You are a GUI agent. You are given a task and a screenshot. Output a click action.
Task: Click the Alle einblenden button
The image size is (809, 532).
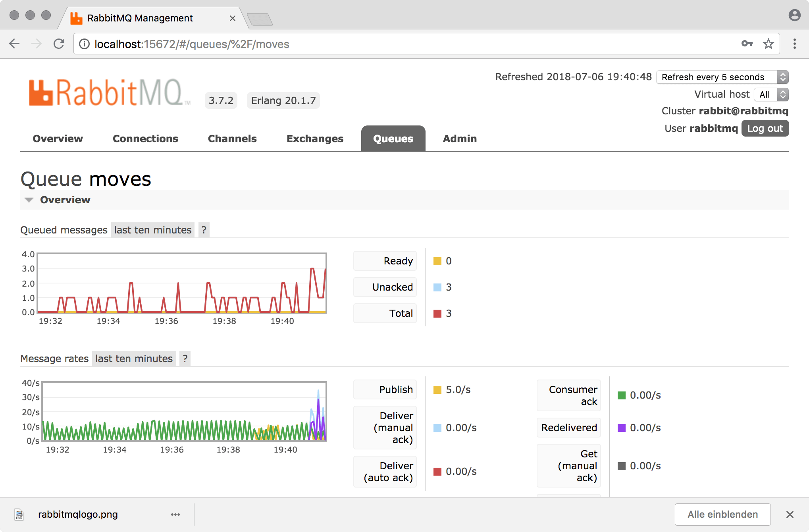[722, 515]
